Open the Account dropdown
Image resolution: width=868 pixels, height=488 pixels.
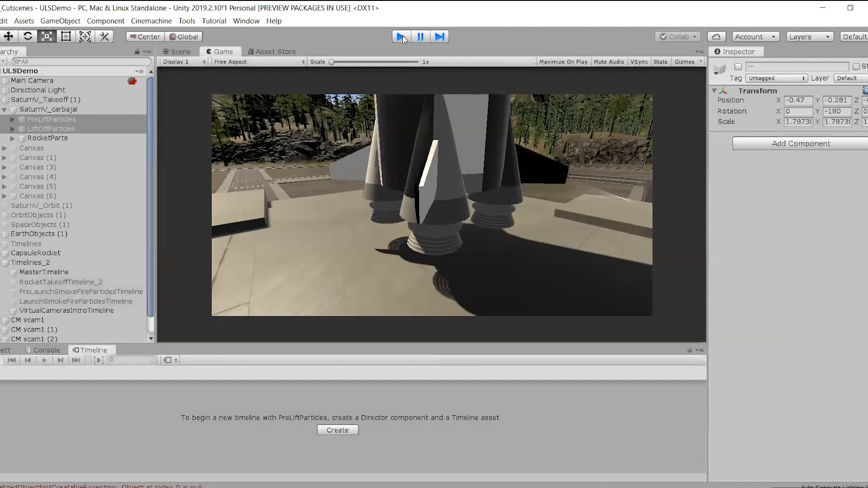755,37
